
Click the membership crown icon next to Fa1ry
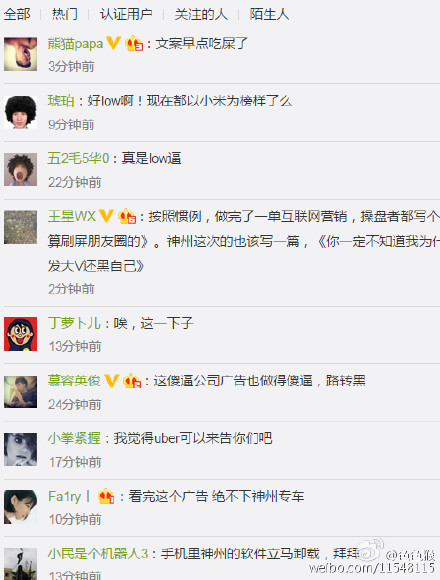coord(106,496)
